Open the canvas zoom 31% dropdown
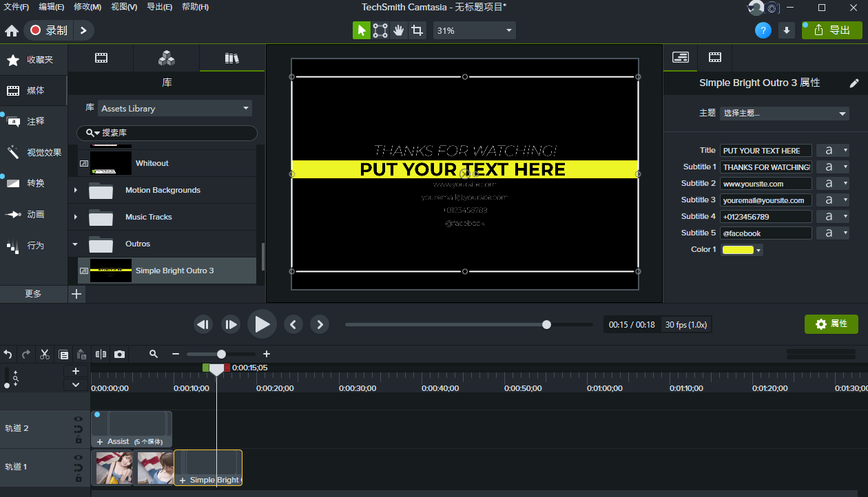This screenshot has width=868, height=497. (x=474, y=31)
